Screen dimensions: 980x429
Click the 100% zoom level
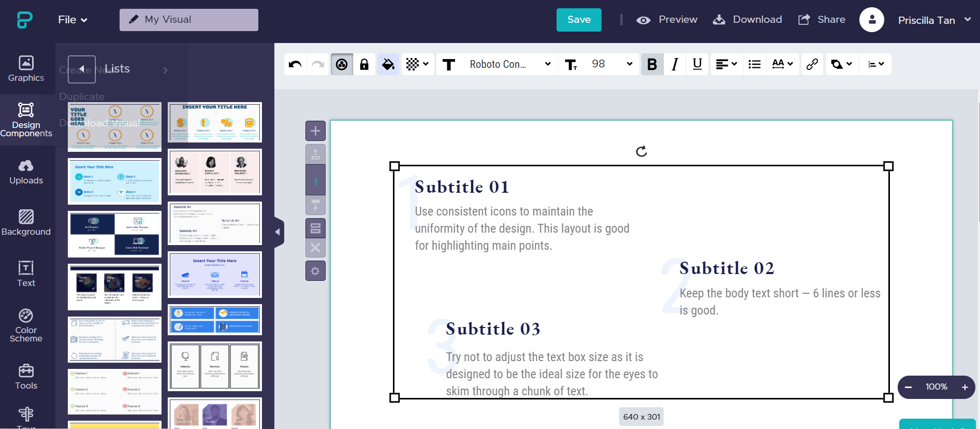point(937,387)
